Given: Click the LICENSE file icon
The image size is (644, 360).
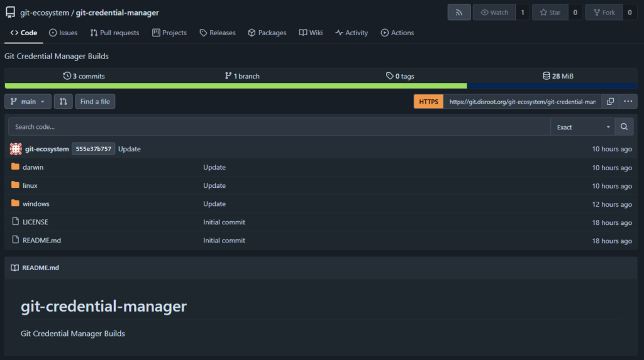Looking at the screenshot, I should tap(15, 221).
